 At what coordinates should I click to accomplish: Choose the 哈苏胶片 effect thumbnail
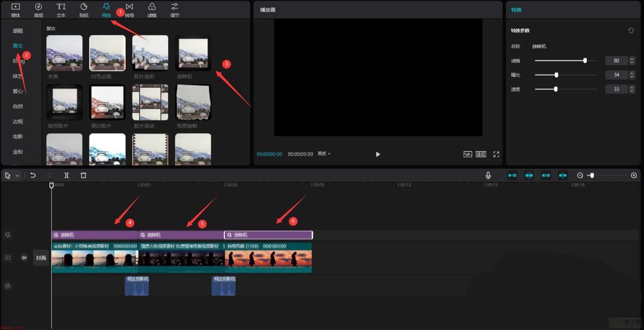point(64,102)
